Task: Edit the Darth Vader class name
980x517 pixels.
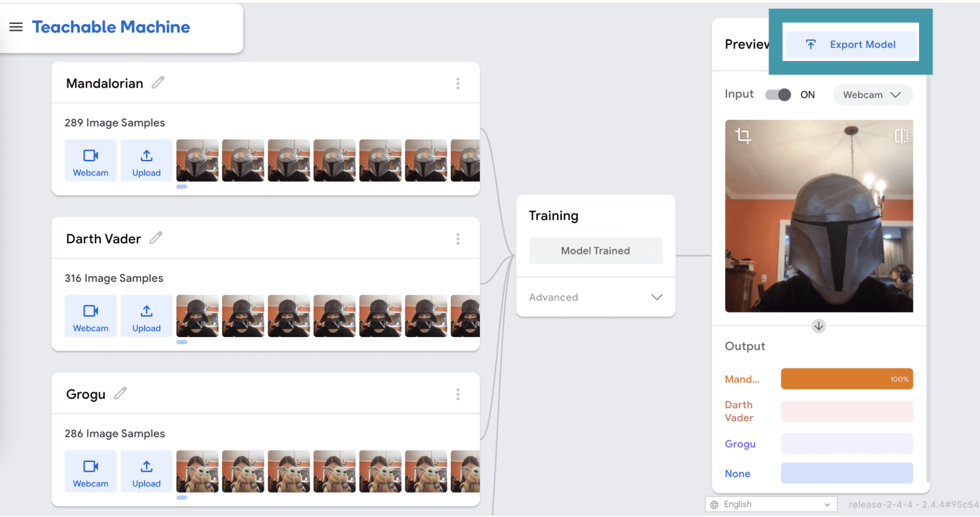Action: tap(156, 238)
